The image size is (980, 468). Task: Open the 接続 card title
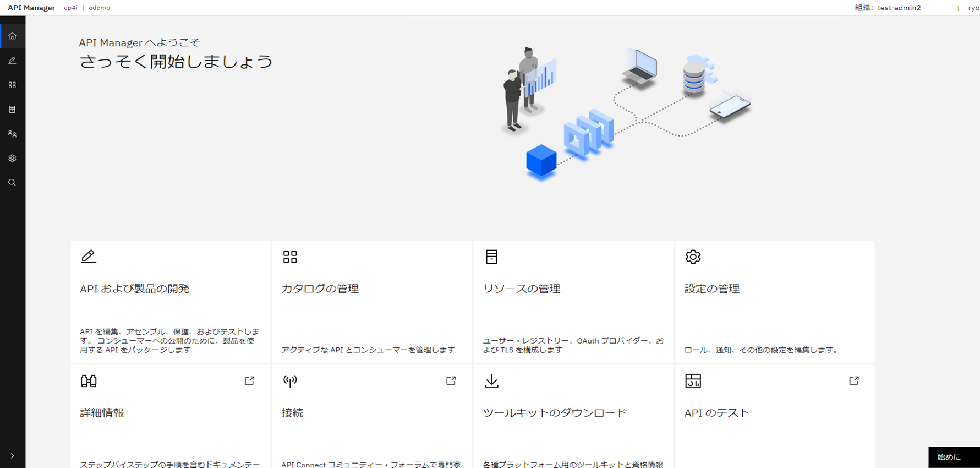tap(292, 412)
